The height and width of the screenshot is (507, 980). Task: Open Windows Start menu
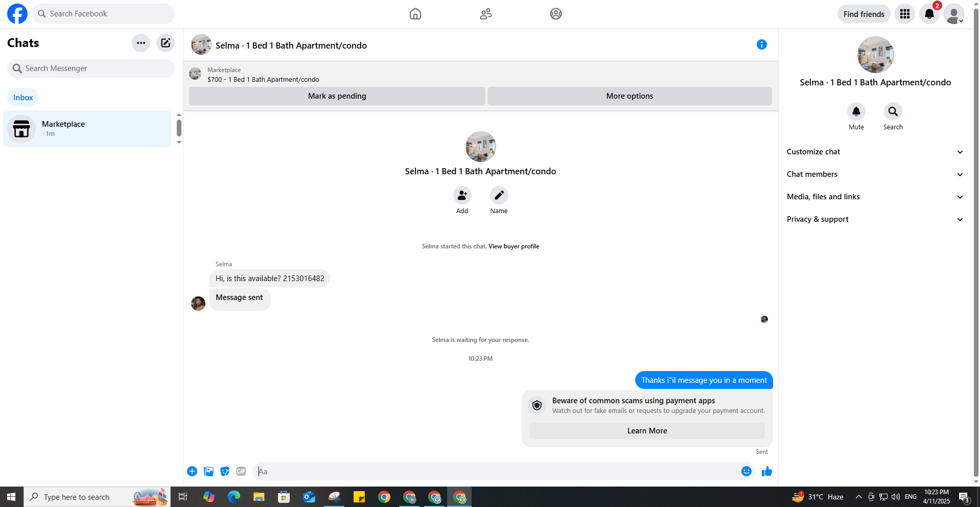point(11,497)
